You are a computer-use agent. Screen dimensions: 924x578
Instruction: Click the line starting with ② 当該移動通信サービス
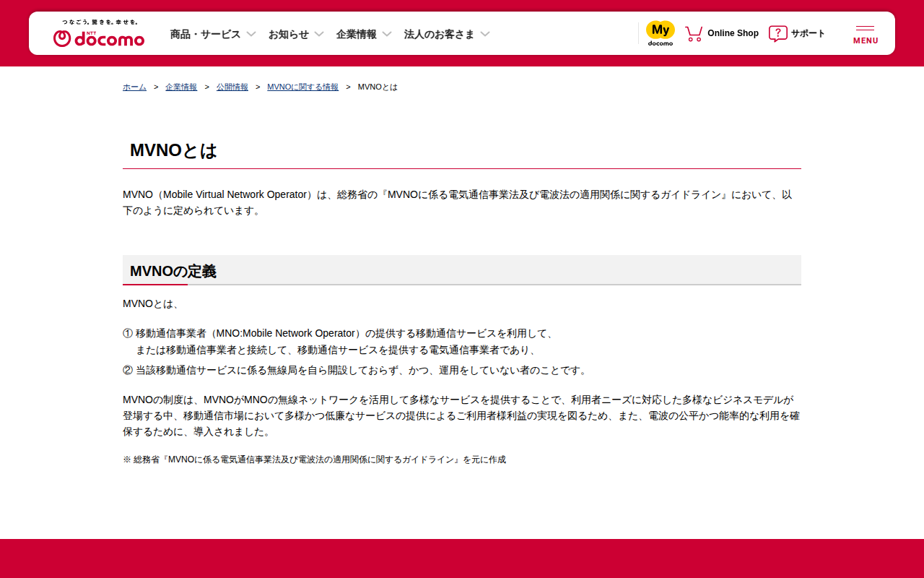[x=356, y=371]
